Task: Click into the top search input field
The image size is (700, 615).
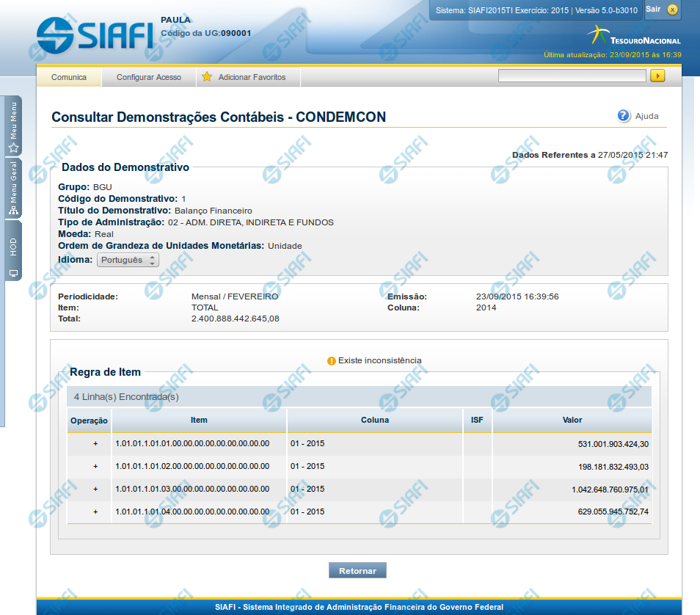Action: [x=572, y=76]
